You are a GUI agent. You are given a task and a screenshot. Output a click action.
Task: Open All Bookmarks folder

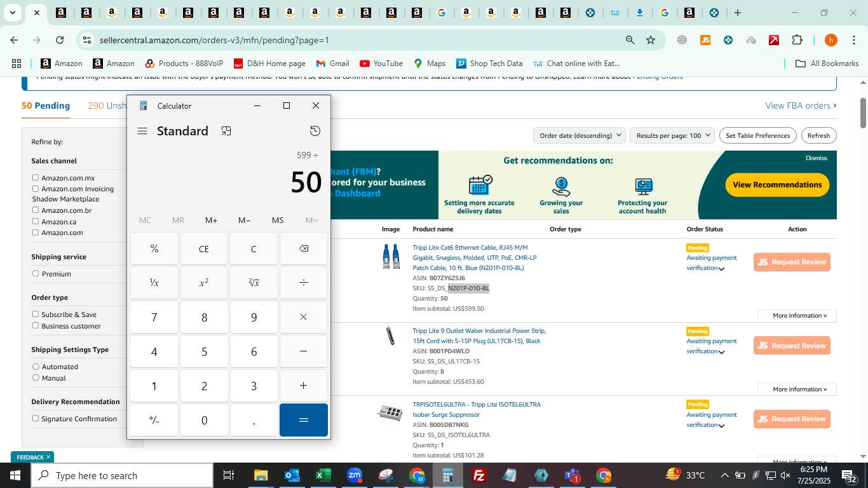pyautogui.click(x=827, y=64)
